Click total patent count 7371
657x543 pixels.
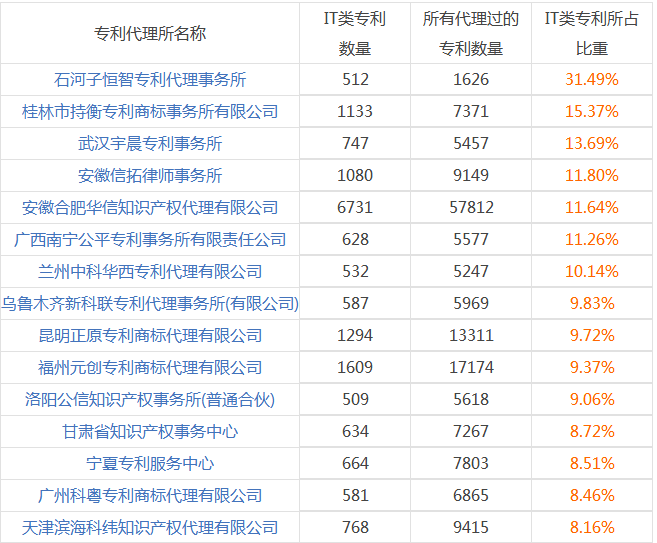tap(471, 111)
